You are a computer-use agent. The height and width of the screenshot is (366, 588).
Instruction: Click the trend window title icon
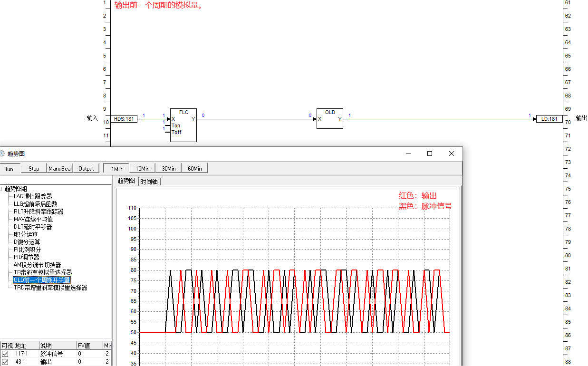click(x=2, y=154)
